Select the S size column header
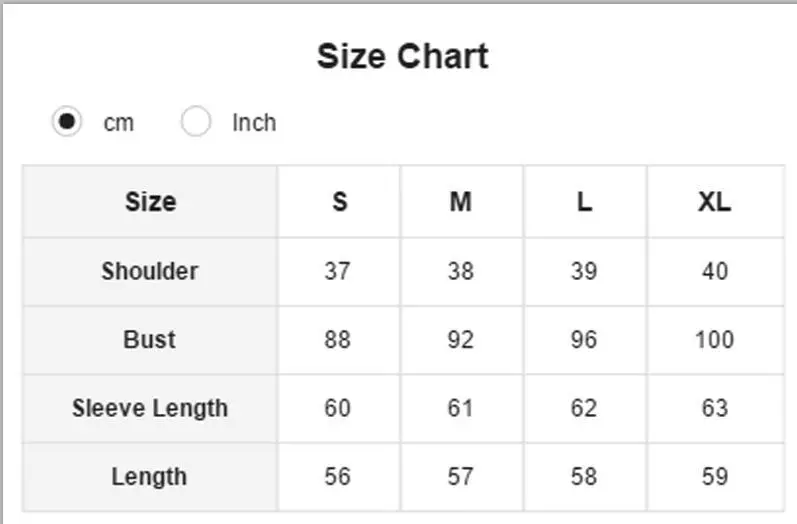This screenshot has width=797, height=524. (x=339, y=202)
